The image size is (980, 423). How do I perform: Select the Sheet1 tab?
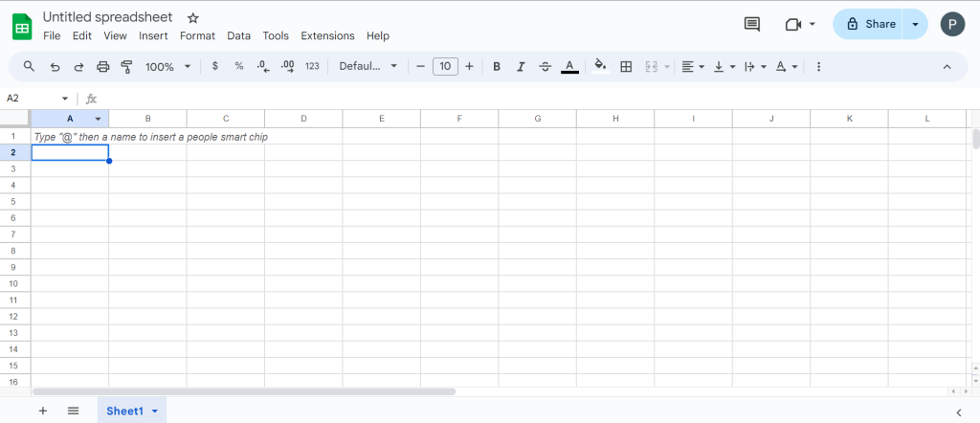click(x=132, y=411)
